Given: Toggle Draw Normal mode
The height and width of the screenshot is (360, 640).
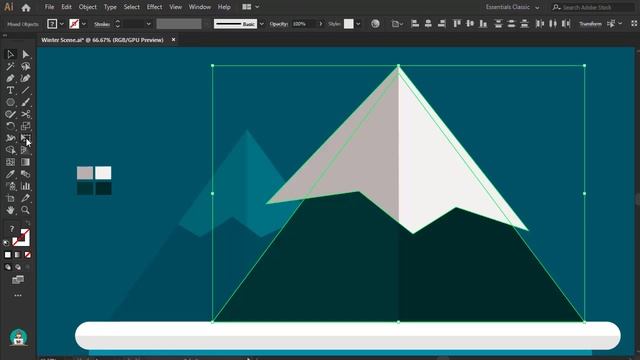Looking at the screenshot, I should click(x=8, y=267).
